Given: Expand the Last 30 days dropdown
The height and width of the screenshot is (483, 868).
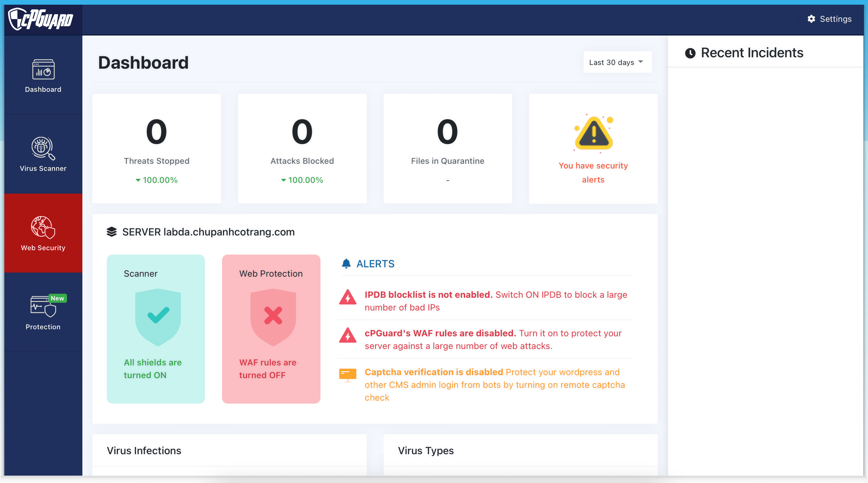Looking at the screenshot, I should click(x=616, y=62).
